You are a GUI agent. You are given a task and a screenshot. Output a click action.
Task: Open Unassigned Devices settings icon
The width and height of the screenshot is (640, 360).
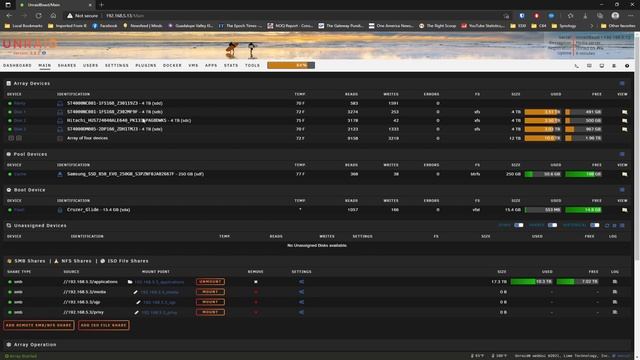(x=614, y=225)
